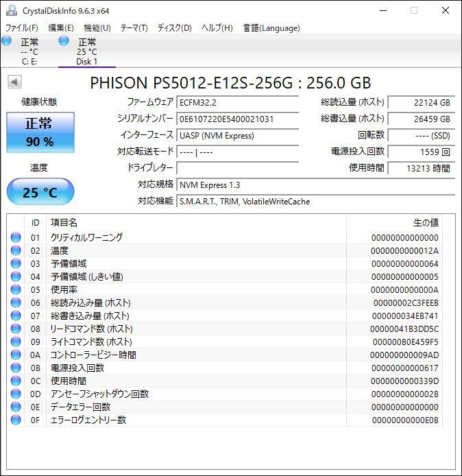Click the 正常 90 % health status button
This screenshot has height=476, width=462.
(x=40, y=132)
